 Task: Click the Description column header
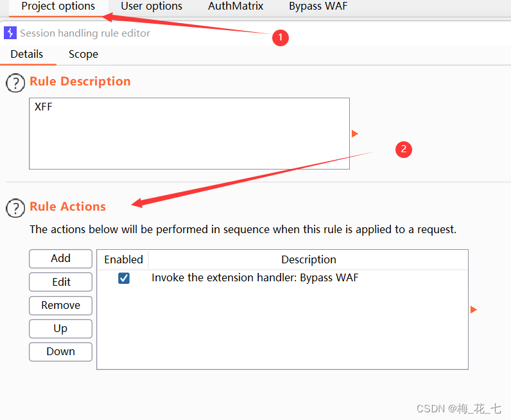309,259
